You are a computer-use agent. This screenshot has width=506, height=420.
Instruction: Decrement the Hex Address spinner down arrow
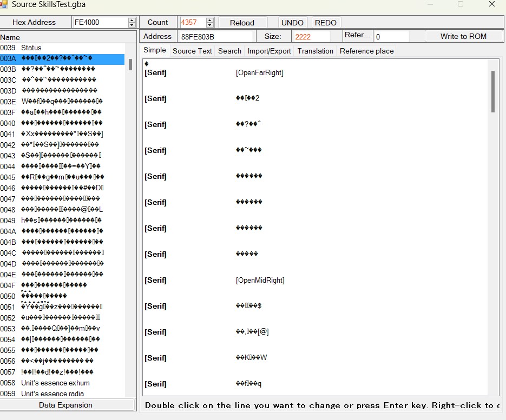tap(132, 25)
